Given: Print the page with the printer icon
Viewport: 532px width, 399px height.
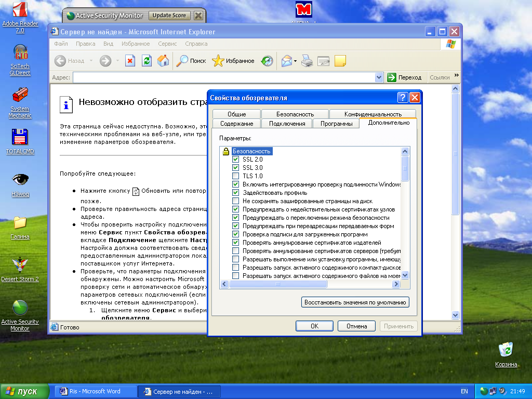Looking at the screenshot, I should click(x=307, y=61).
